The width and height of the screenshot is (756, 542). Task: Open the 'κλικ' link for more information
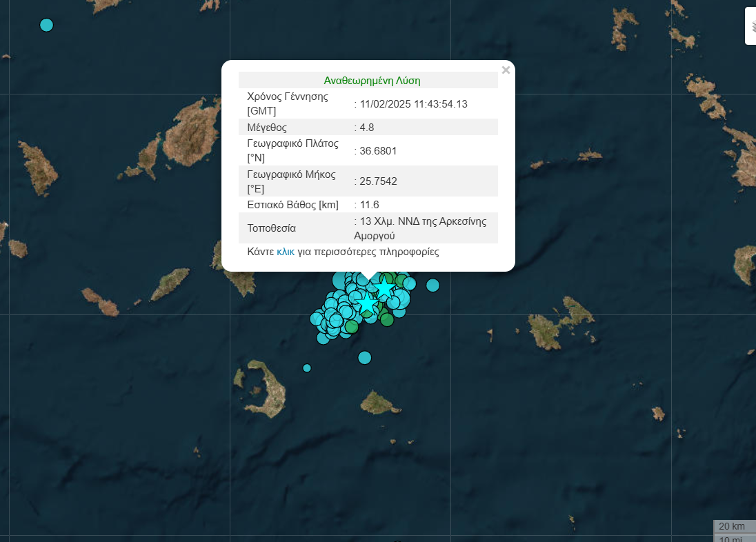coord(286,252)
